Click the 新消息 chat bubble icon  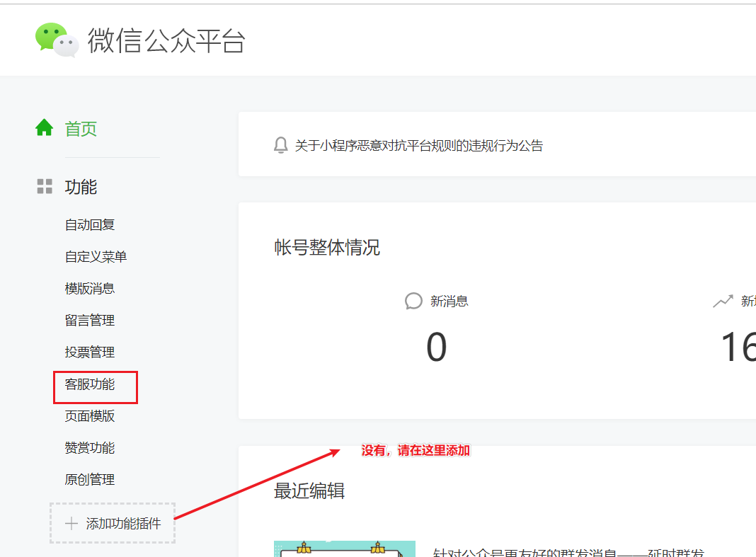click(413, 301)
